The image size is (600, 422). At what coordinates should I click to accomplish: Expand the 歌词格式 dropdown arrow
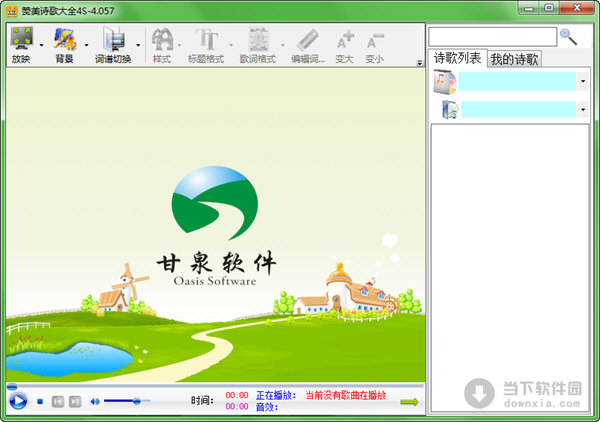(x=282, y=45)
